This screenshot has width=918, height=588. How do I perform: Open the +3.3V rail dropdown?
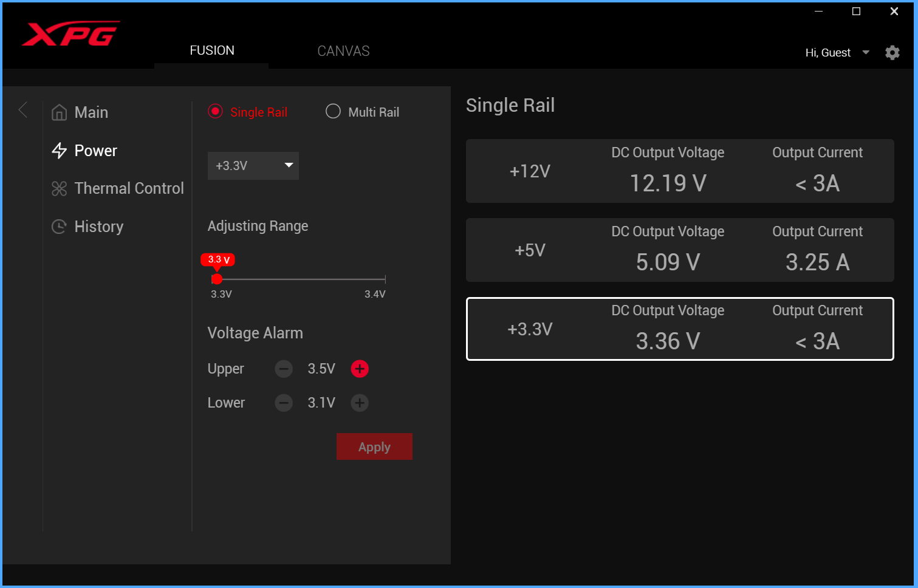[253, 166]
